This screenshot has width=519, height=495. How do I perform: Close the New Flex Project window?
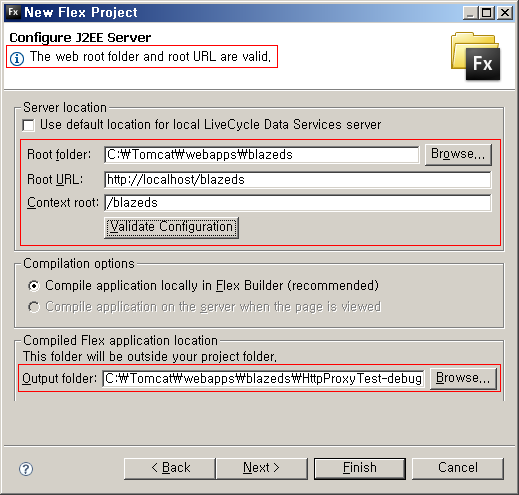pos(505,13)
